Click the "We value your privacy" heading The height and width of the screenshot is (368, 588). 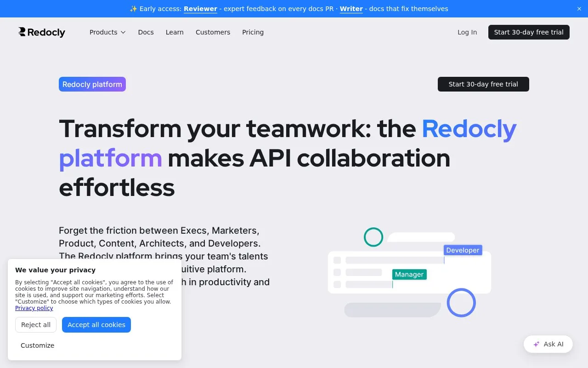[x=55, y=270]
